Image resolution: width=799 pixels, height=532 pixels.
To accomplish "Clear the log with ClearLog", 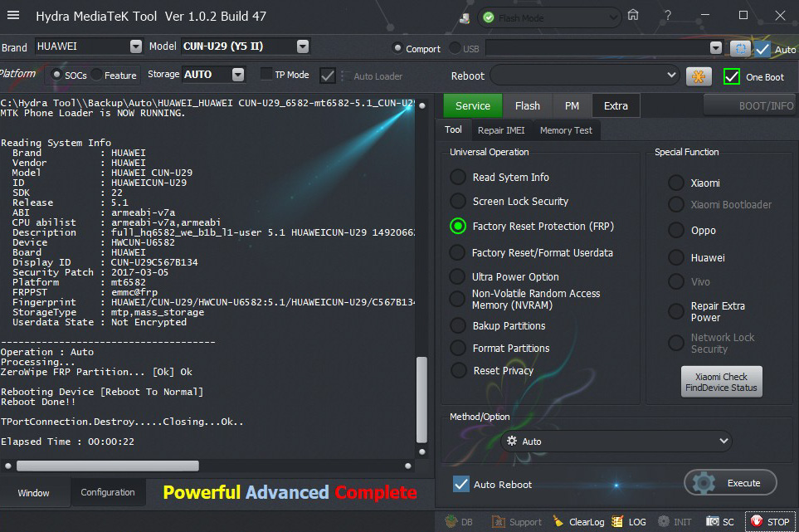I will 581,522.
